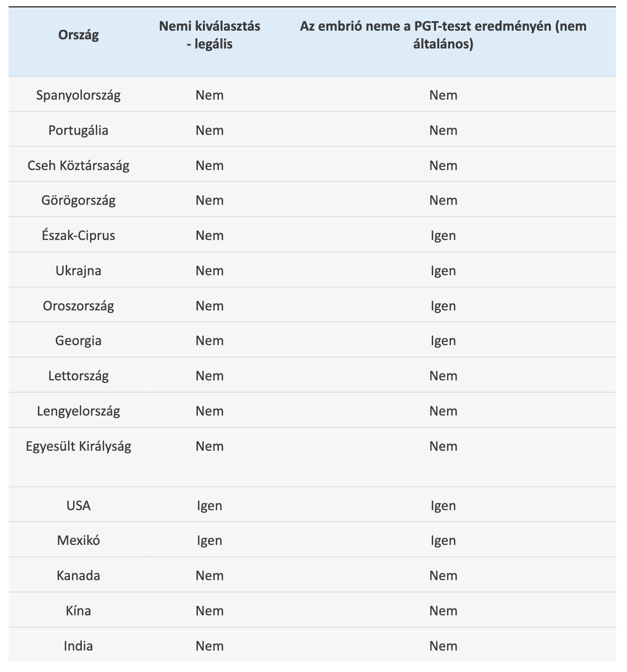Image resolution: width=627 pixels, height=672 pixels.
Task: Click the 'Nemi kiválasztás - legális' column header
Action: [x=210, y=35]
